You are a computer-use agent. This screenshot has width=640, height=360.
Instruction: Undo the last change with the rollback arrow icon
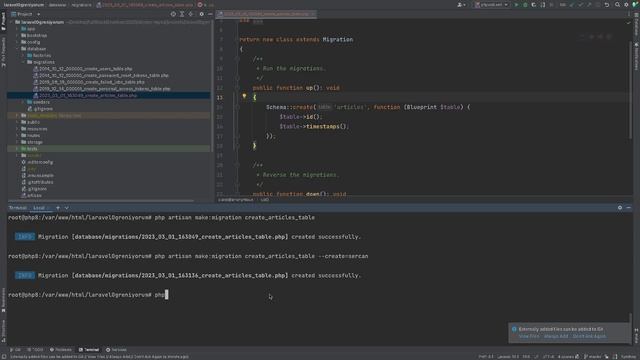(607, 4)
